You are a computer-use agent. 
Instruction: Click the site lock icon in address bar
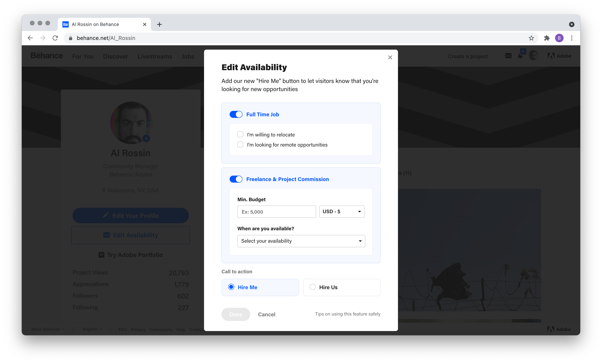[70, 38]
